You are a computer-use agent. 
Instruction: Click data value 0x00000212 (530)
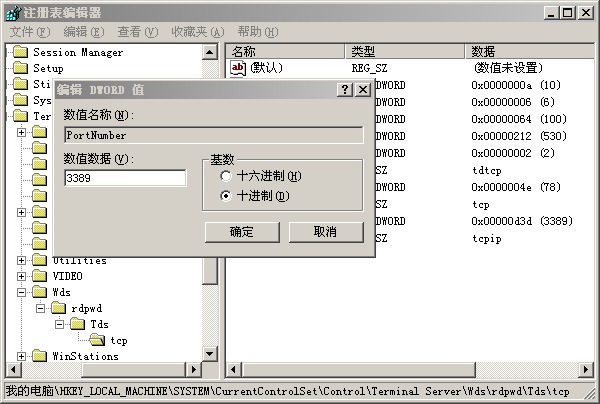pos(519,136)
